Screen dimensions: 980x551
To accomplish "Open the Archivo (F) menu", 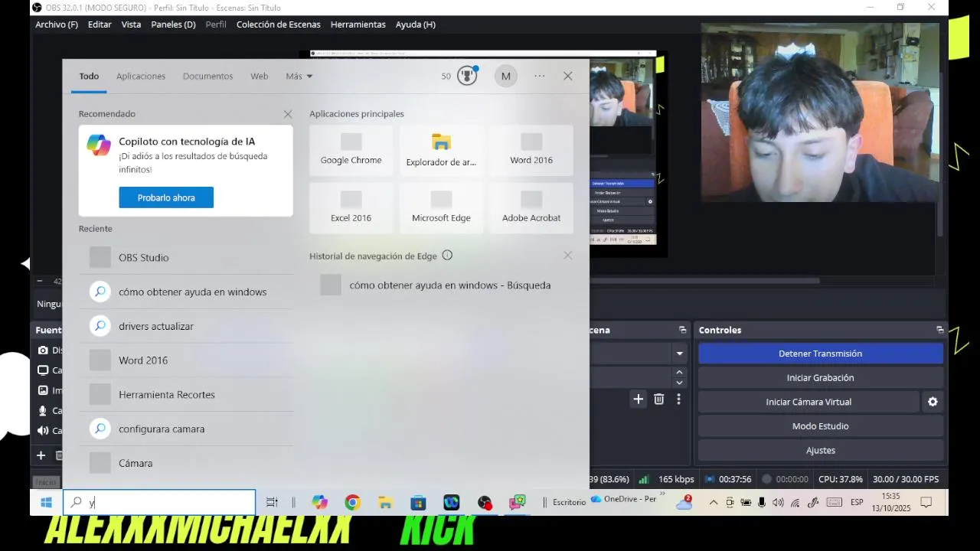I will 57,24.
